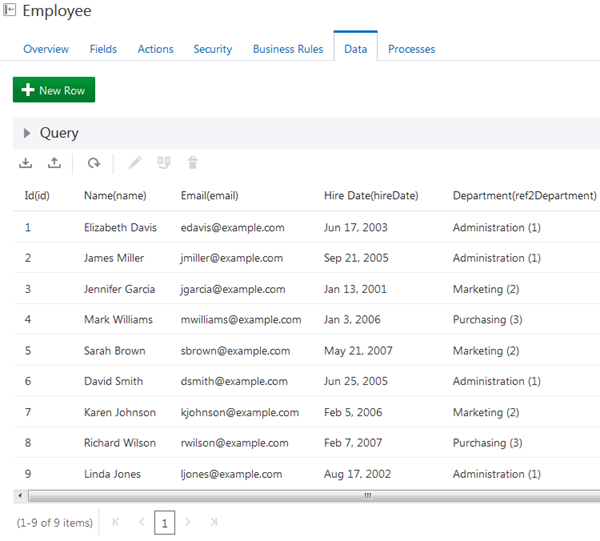
Task: Open the Fields tab
Action: 103,49
